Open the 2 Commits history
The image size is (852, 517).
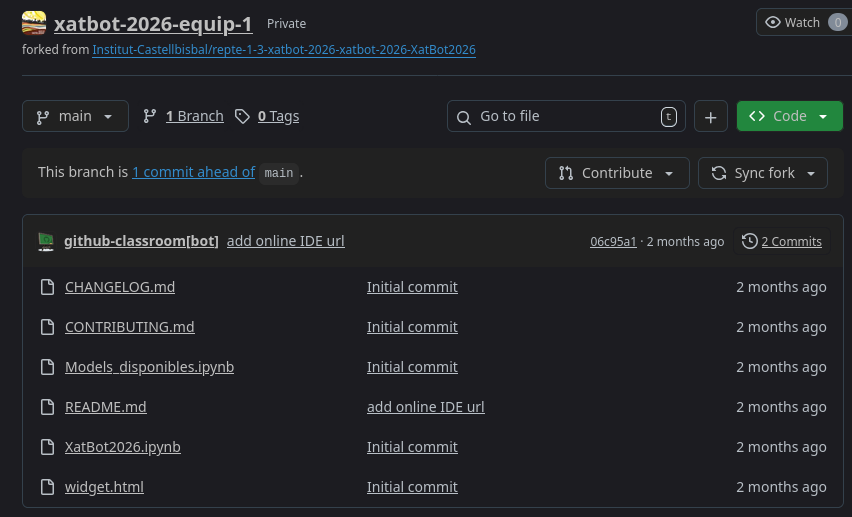(x=782, y=241)
